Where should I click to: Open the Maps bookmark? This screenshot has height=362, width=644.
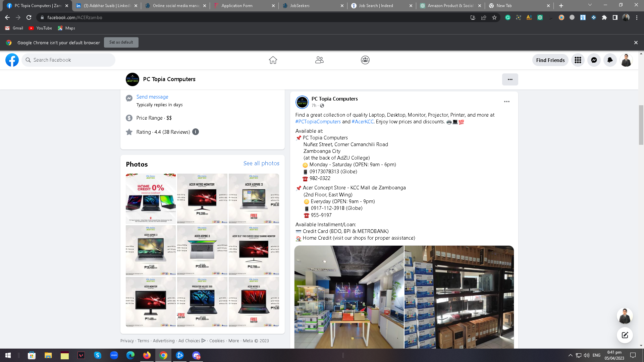point(66,28)
